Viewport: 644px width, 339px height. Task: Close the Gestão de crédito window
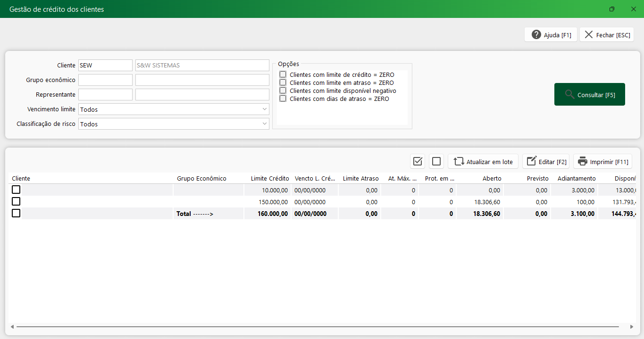(634, 9)
